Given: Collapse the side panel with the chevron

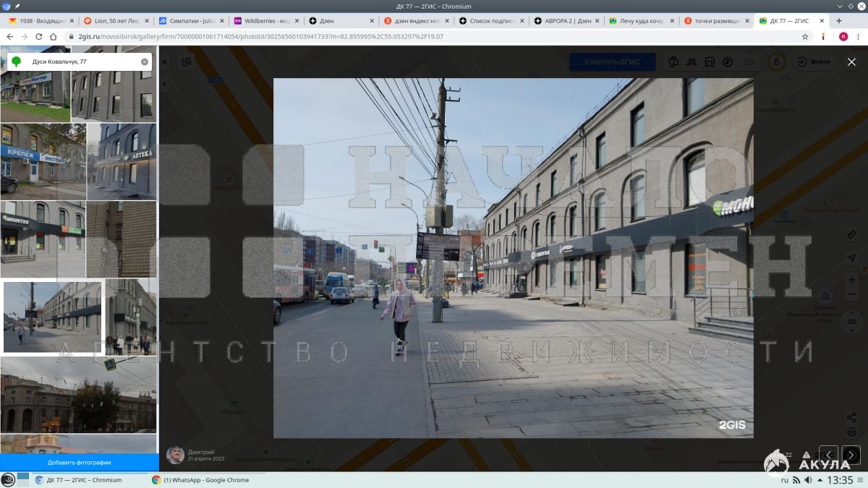Looking at the screenshot, I should (x=164, y=85).
